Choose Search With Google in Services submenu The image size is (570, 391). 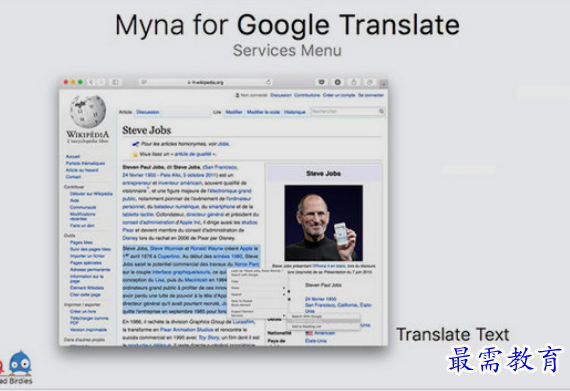[x=324, y=317]
